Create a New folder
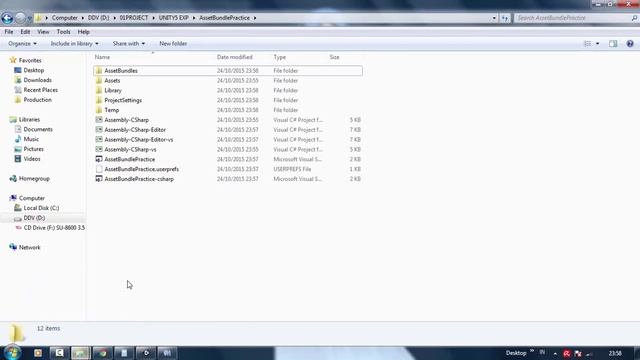 173,44
